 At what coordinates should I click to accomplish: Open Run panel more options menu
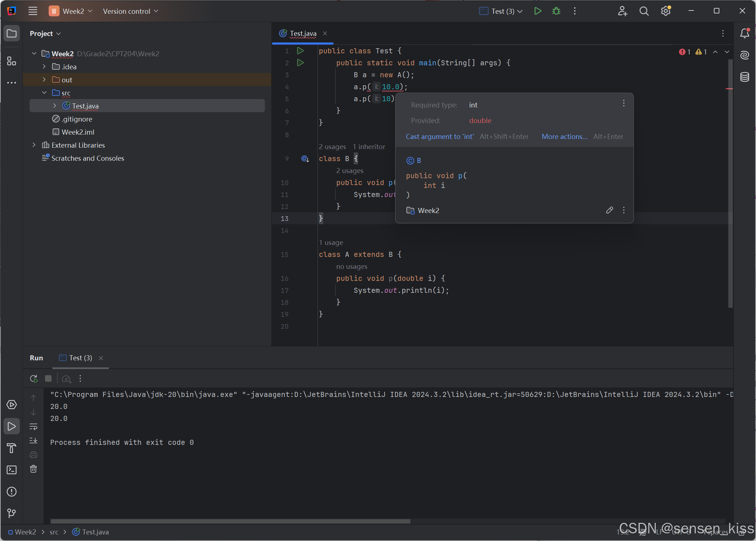tap(80, 378)
